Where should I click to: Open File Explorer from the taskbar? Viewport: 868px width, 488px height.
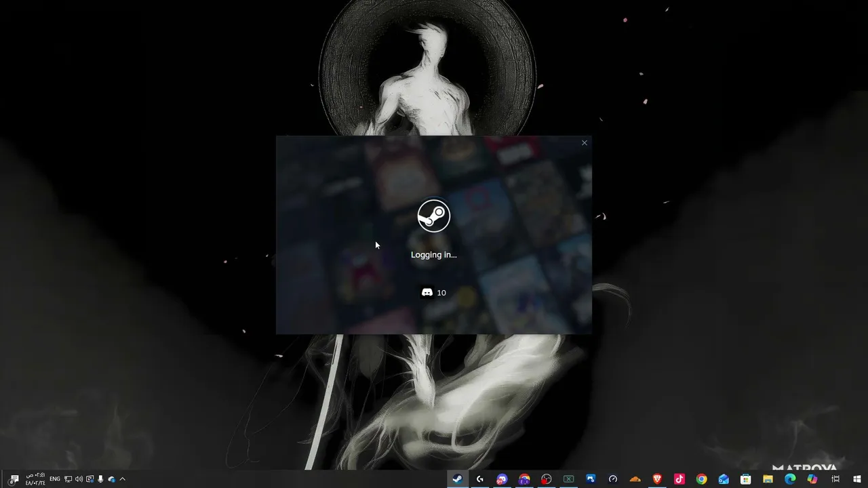(x=768, y=479)
